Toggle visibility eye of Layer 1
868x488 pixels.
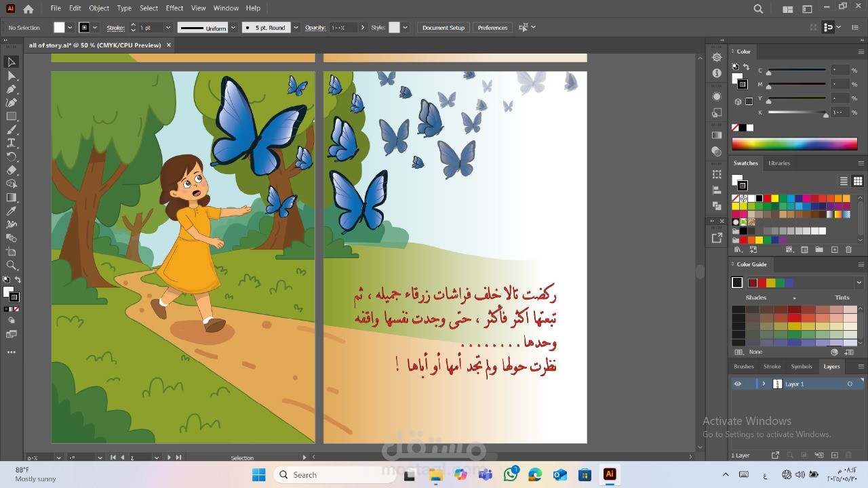[737, 384]
